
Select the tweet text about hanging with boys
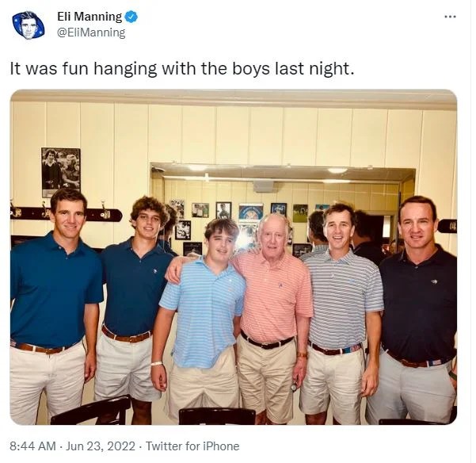pos(182,68)
